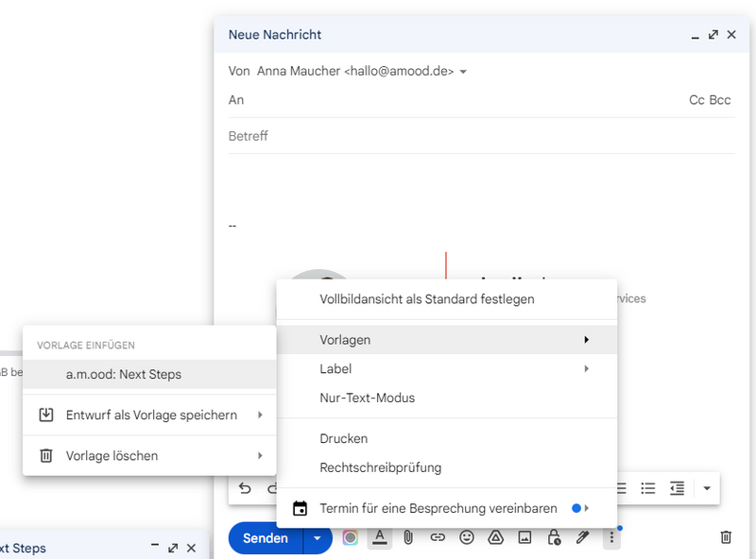Choose Rechtschreibprüfung from the menu
Image resolution: width=756 pixels, height=559 pixels.
tap(380, 467)
